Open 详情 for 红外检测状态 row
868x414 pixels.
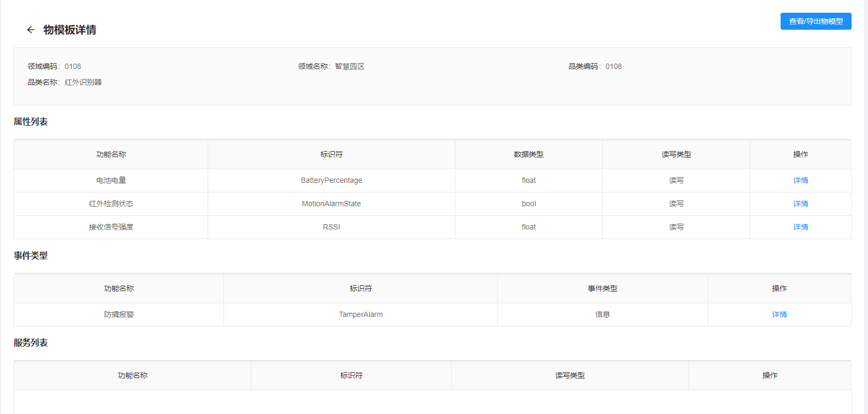point(800,204)
